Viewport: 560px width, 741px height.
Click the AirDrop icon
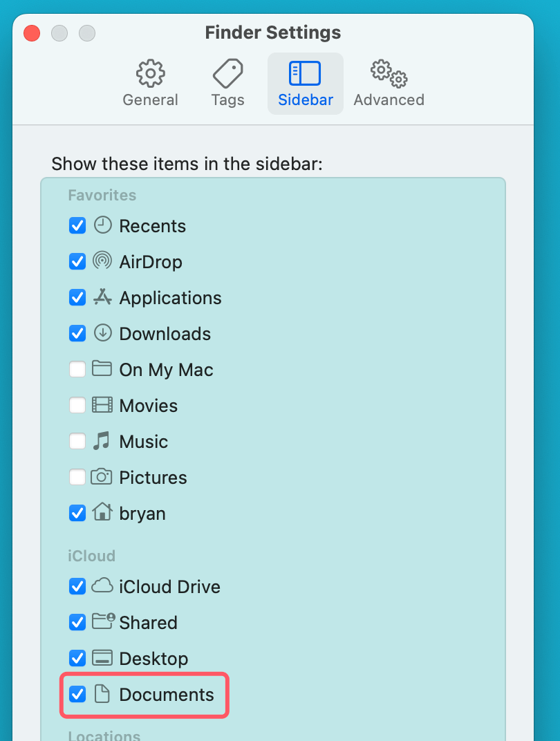(x=102, y=261)
